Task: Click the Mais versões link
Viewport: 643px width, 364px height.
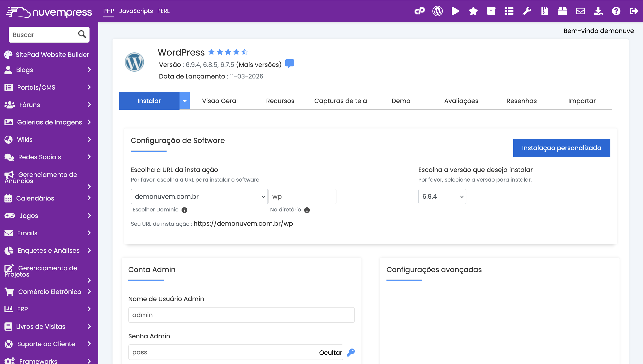Action: (259, 64)
